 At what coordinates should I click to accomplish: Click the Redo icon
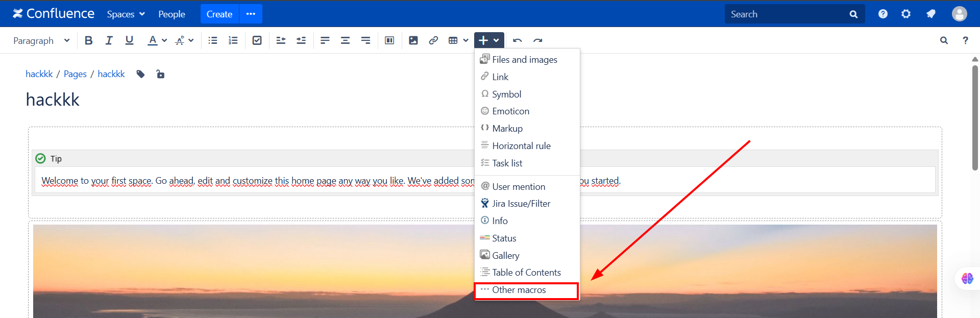[x=538, y=40]
